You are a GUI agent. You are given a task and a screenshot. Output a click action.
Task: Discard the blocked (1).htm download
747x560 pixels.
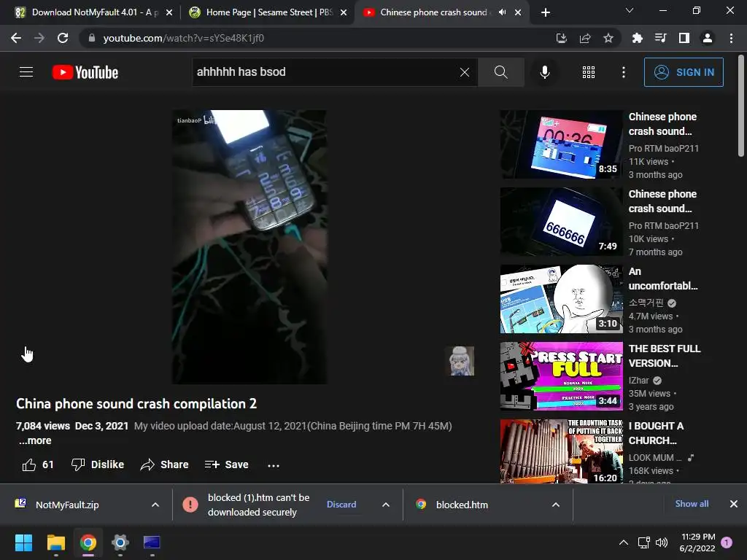(341, 505)
